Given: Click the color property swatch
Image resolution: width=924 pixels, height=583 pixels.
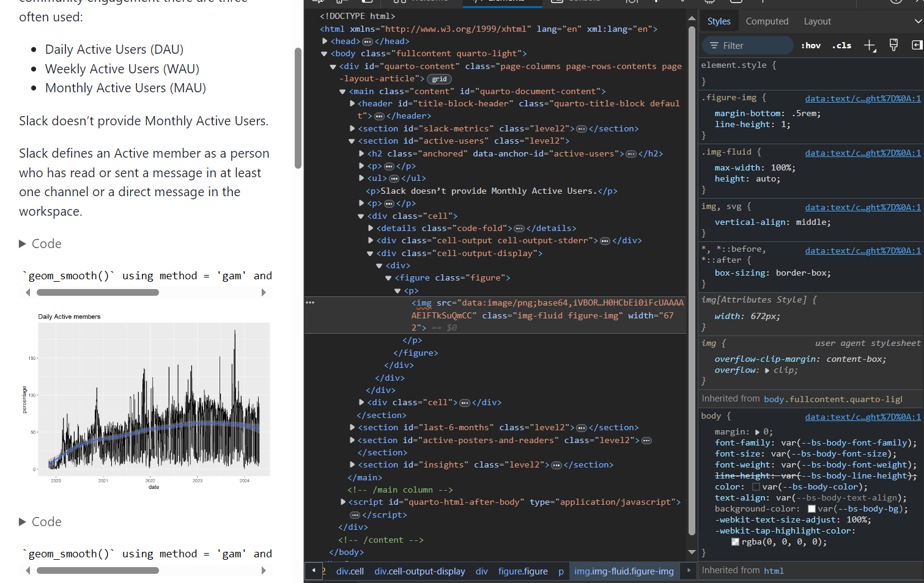Looking at the screenshot, I should tap(756, 487).
